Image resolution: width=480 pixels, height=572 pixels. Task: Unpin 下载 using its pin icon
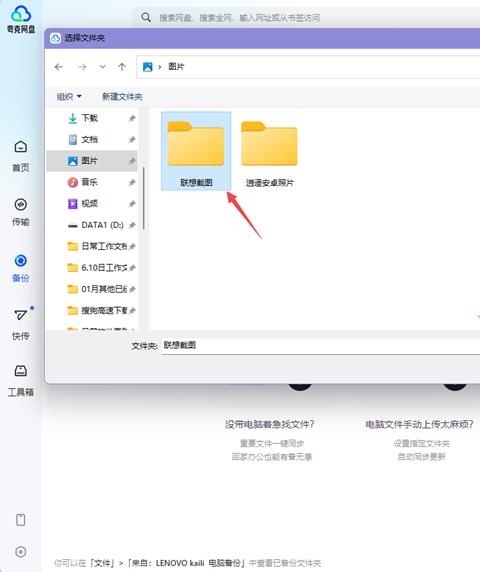tap(132, 118)
